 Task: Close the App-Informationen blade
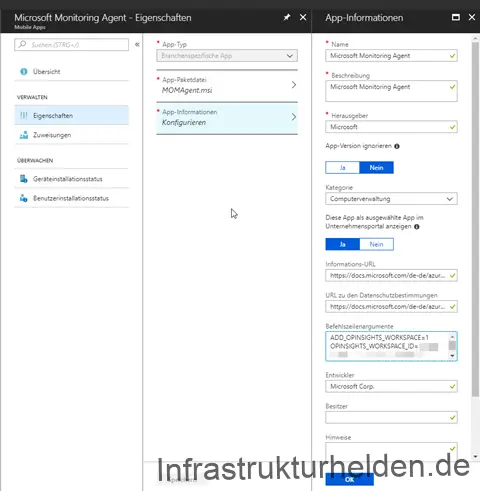click(472, 17)
